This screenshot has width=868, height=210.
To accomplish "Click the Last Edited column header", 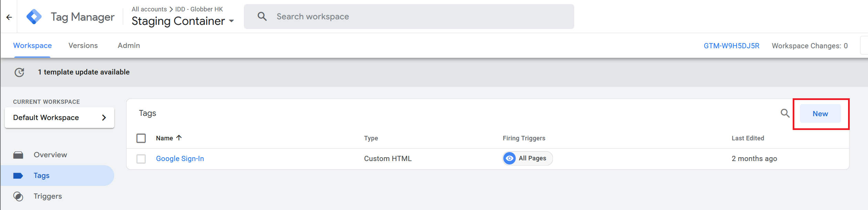I will click(x=748, y=138).
